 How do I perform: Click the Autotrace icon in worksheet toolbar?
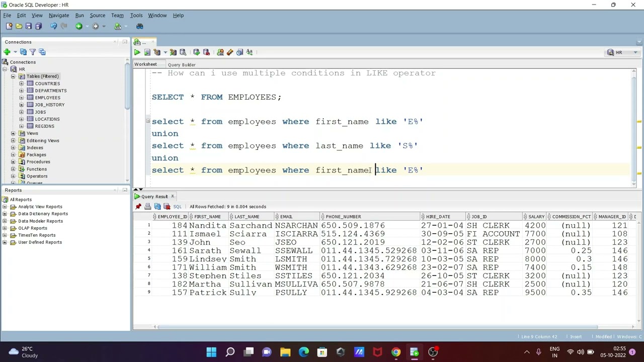(173, 52)
